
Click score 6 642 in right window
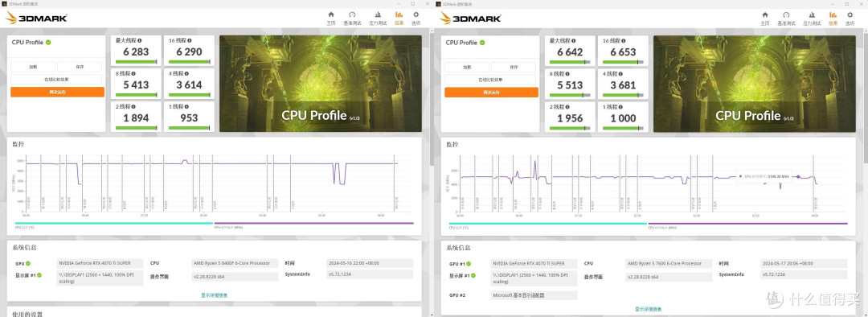click(569, 52)
